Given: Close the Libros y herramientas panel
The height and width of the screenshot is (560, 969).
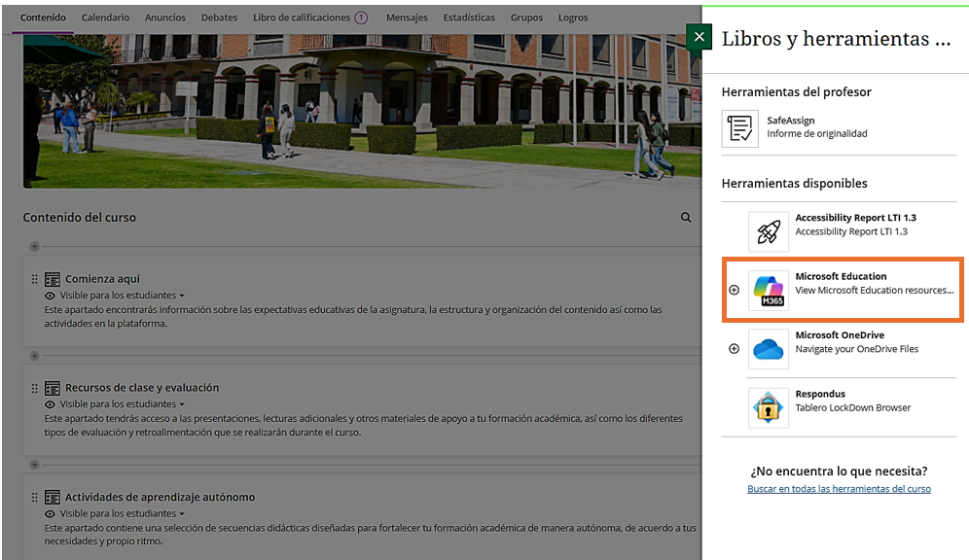Looking at the screenshot, I should 699,37.
